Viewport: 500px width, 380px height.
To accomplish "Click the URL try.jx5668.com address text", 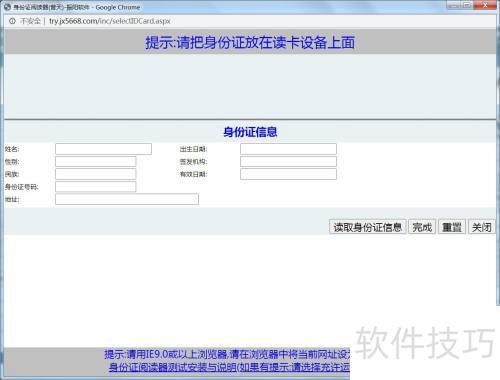I will point(110,21).
